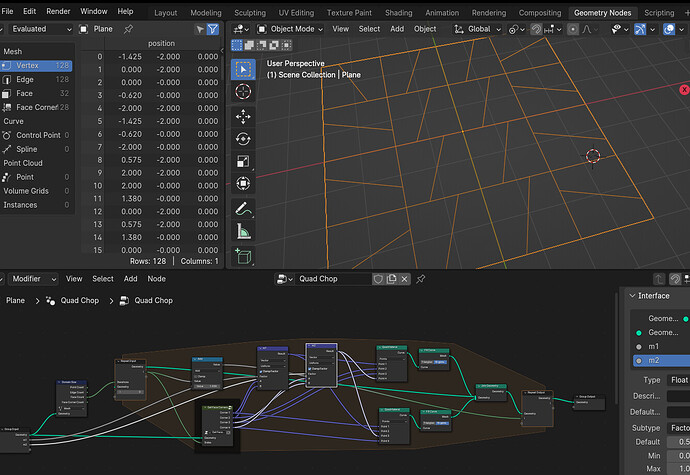Viewport: 690px width, 475px height.
Task: Open the Evaluated object evaluation dropdown
Action: pyautogui.click(x=41, y=29)
